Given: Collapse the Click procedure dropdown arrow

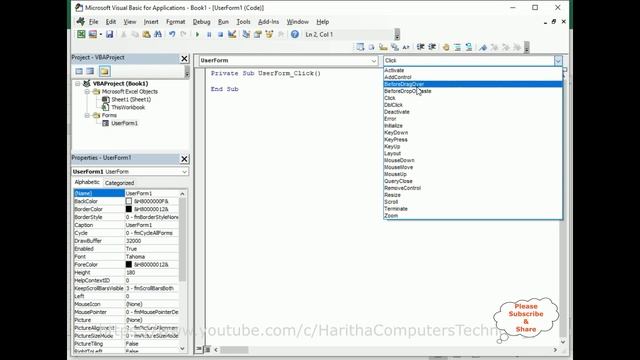Looking at the screenshot, I should coord(558,60).
